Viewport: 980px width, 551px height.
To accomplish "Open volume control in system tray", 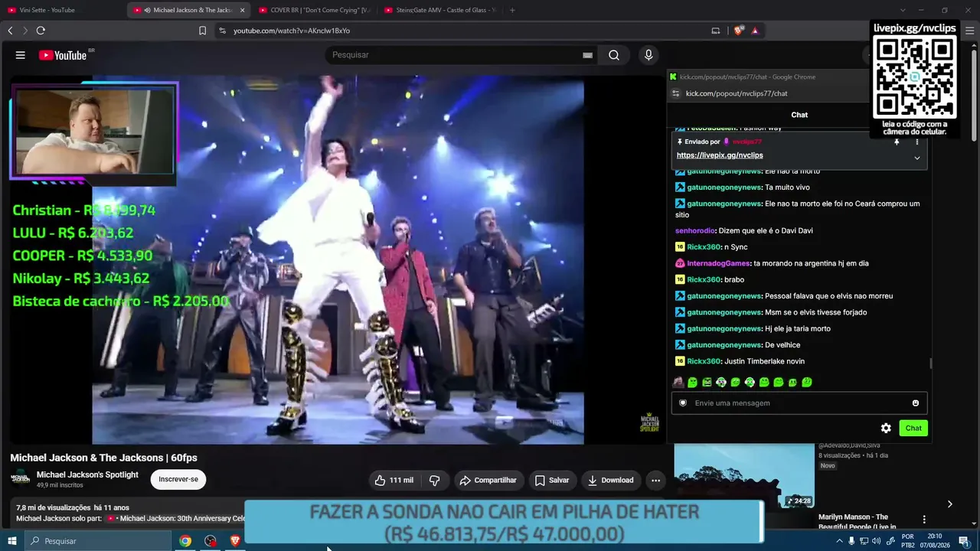I will pyautogui.click(x=877, y=541).
